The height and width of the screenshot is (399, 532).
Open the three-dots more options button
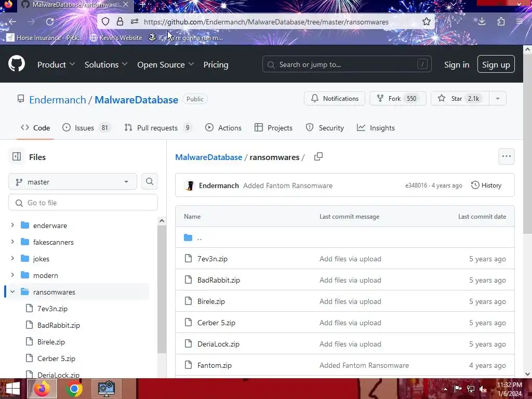pos(506,156)
